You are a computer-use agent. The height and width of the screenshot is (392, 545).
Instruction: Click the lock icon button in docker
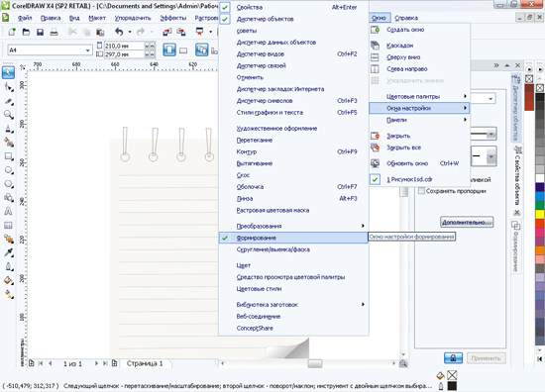point(453,357)
